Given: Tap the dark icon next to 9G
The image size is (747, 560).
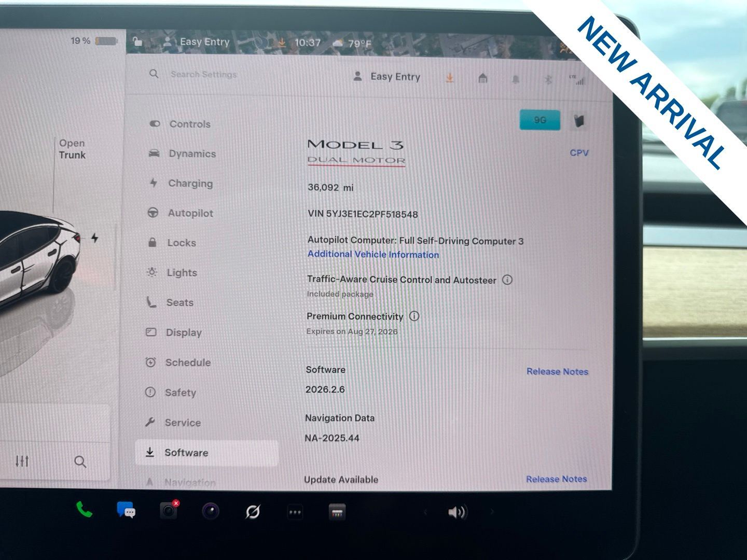Looking at the screenshot, I should 579,121.
